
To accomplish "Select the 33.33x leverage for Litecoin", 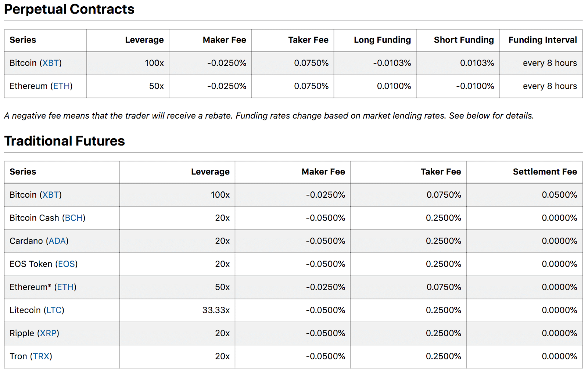I will pos(216,310).
